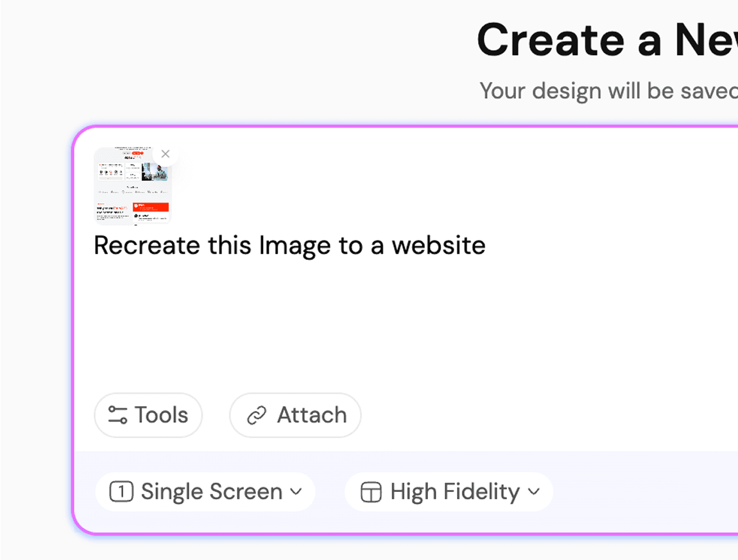
Task: Open the Tools button label
Action: [x=161, y=415]
